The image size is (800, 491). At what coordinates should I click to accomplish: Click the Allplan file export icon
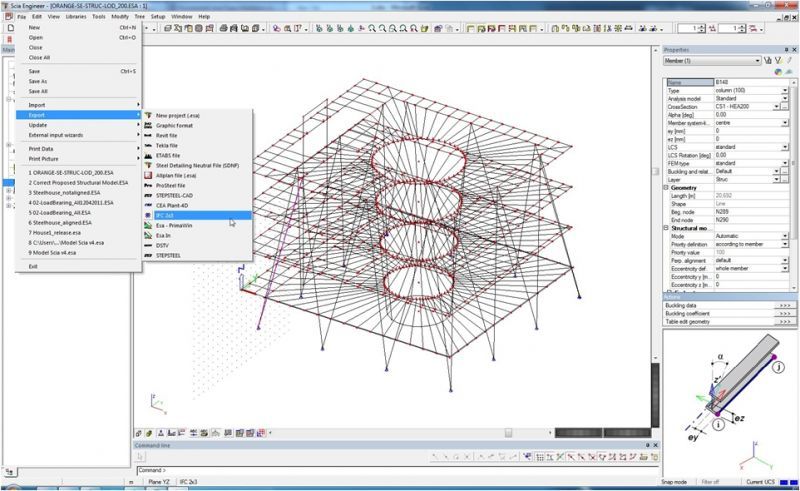[x=148, y=175]
